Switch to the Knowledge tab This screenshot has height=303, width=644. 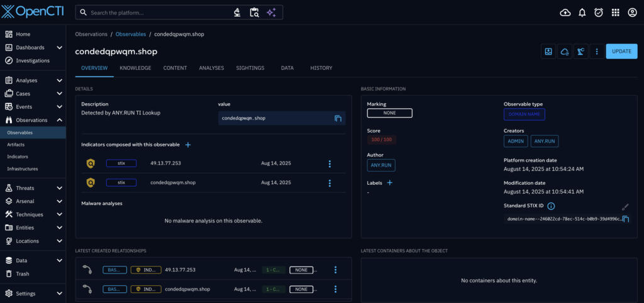coord(135,68)
